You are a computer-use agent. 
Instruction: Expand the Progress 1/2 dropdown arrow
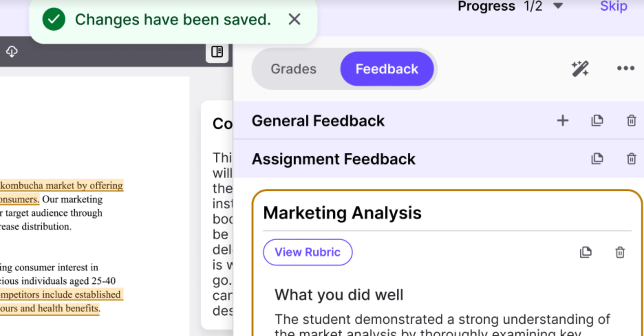[x=558, y=6]
